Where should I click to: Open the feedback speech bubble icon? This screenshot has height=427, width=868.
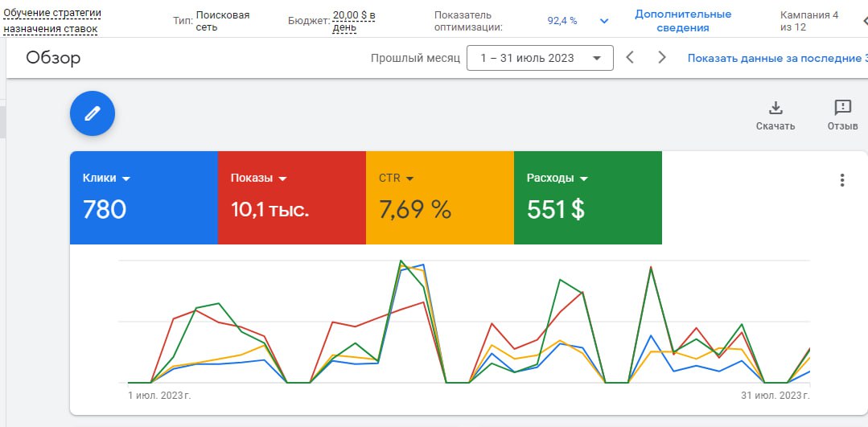click(x=842, y=108)
